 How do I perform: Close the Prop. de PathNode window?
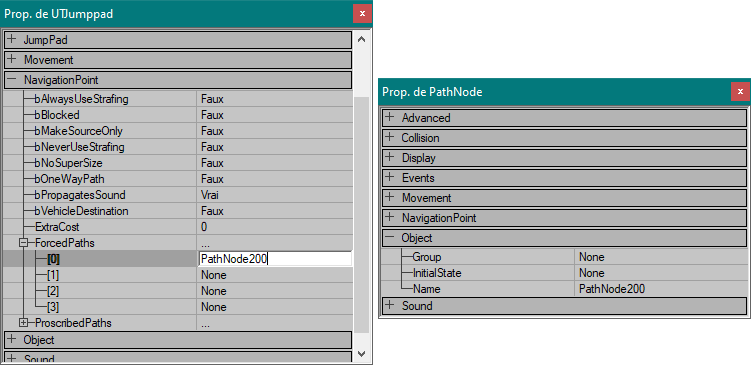click(x=740, y=91)
